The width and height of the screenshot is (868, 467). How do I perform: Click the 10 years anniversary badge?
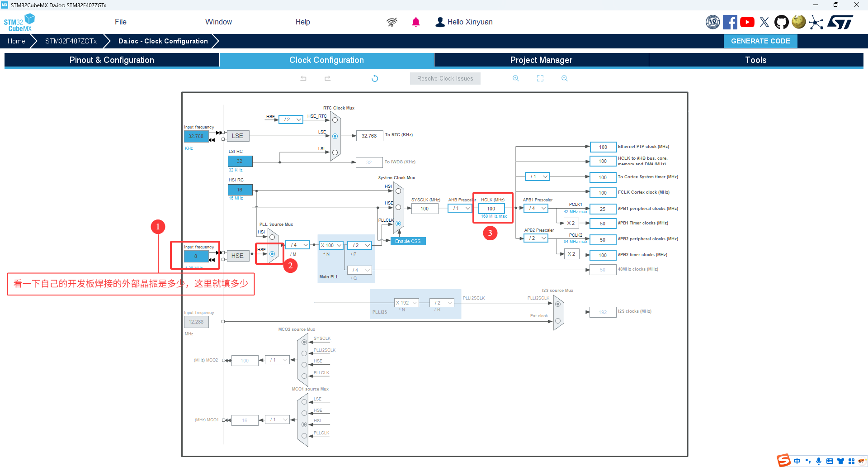(713, 22)
